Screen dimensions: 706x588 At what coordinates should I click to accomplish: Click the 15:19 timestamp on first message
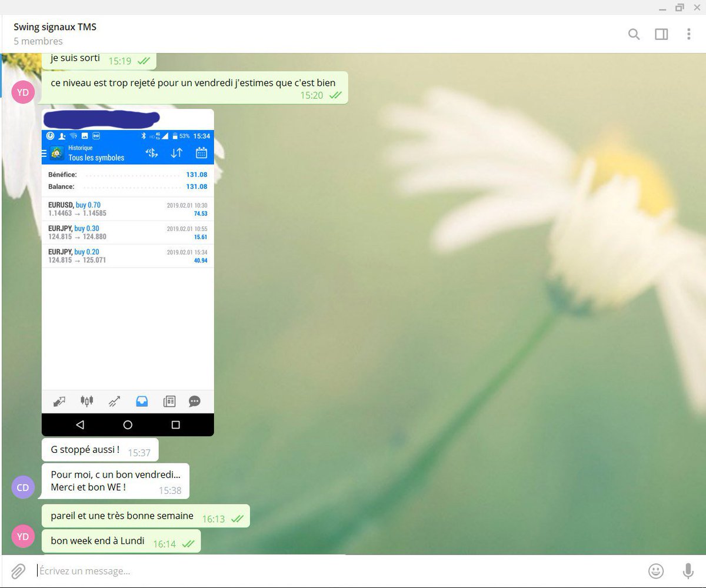pyautogui.click(x=120, y=61)
